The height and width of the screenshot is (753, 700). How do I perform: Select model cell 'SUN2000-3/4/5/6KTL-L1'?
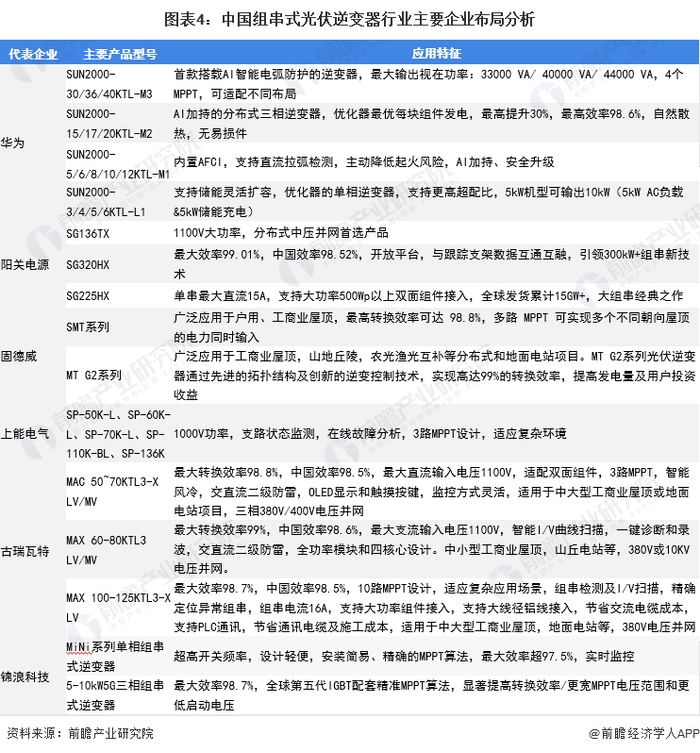[106, 202]
